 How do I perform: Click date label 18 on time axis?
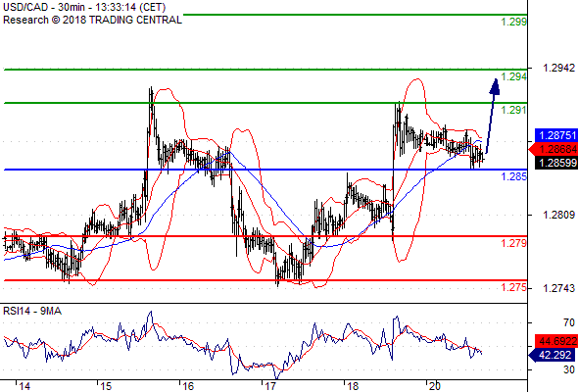coord(353,386)
